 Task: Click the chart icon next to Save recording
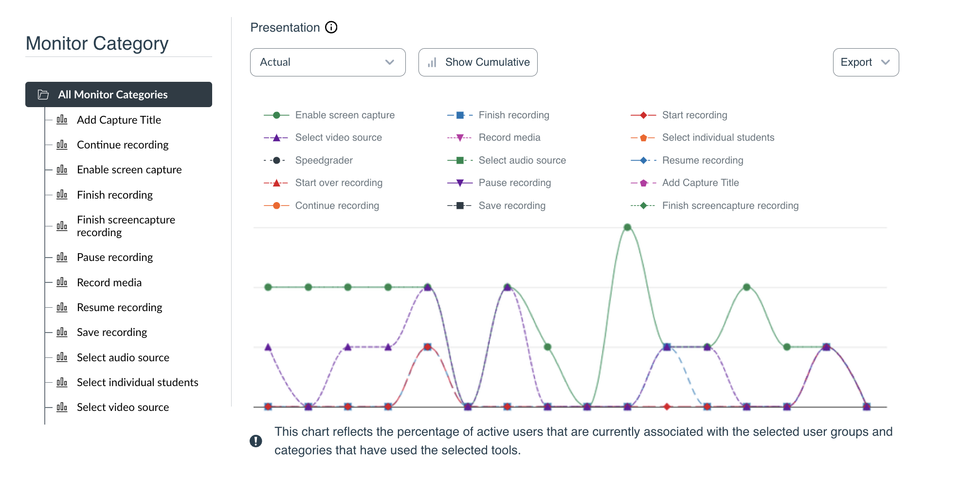click(62, 332)
